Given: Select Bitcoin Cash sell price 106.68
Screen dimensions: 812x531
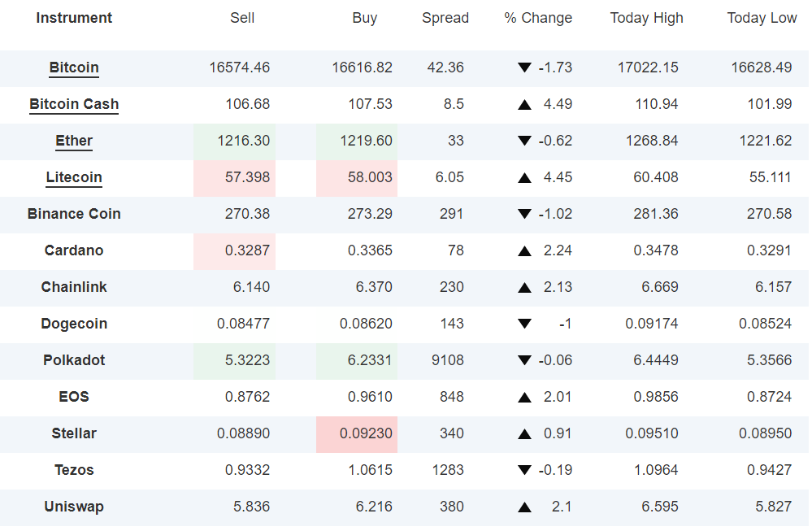Looking at the screenshot, I should coord(248,104).
